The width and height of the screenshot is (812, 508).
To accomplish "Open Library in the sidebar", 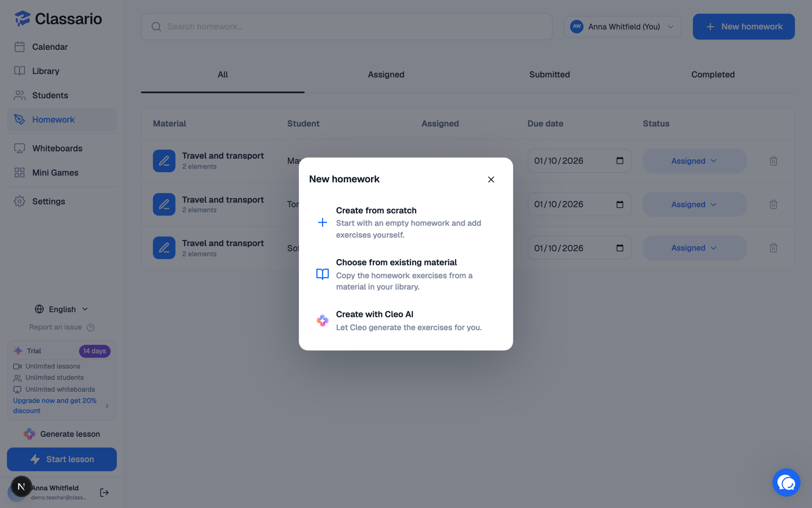I will point(61,71).
